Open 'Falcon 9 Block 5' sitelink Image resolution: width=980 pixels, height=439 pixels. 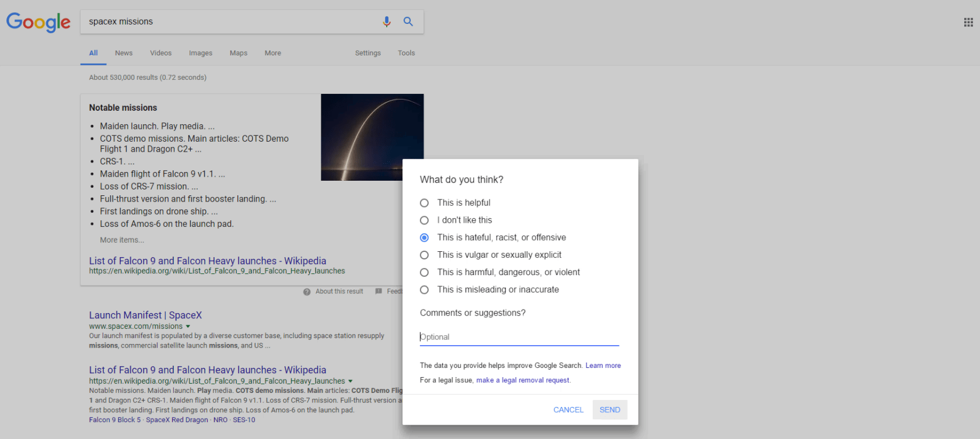point(115,420)
